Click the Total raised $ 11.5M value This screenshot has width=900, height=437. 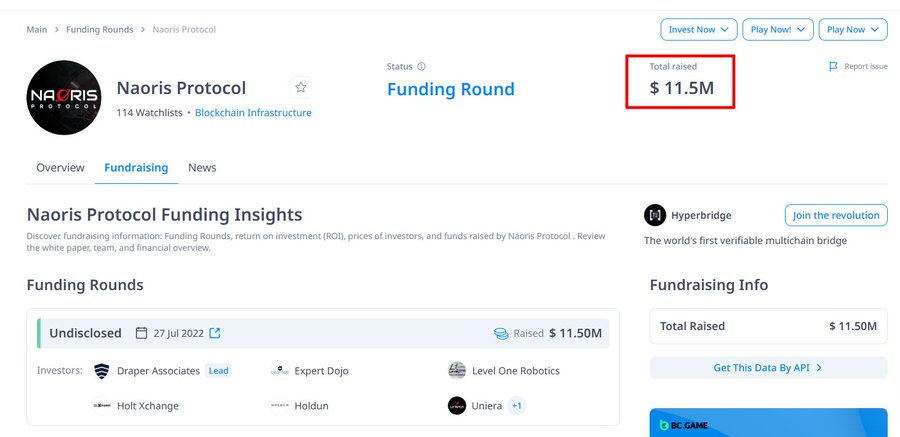682,88
